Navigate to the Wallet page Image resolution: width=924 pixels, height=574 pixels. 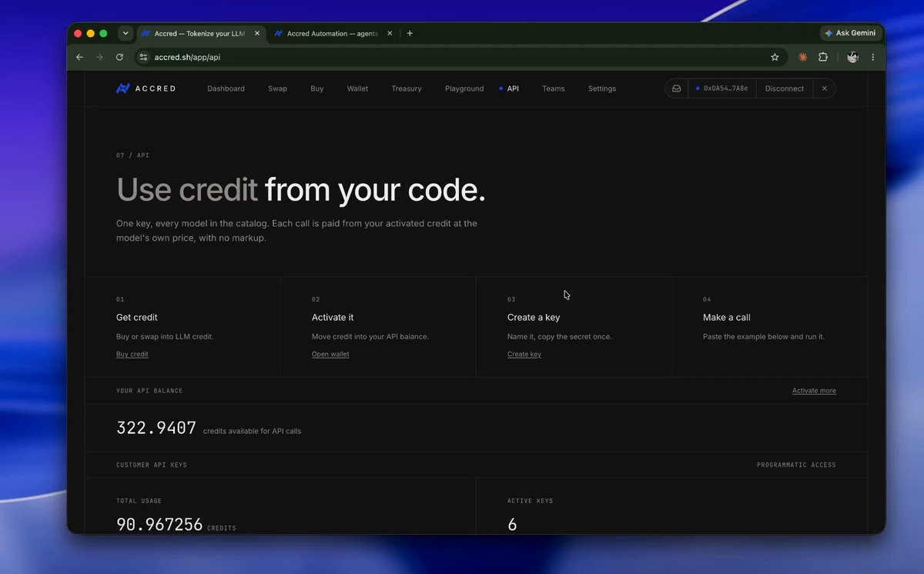click(357, 88)
